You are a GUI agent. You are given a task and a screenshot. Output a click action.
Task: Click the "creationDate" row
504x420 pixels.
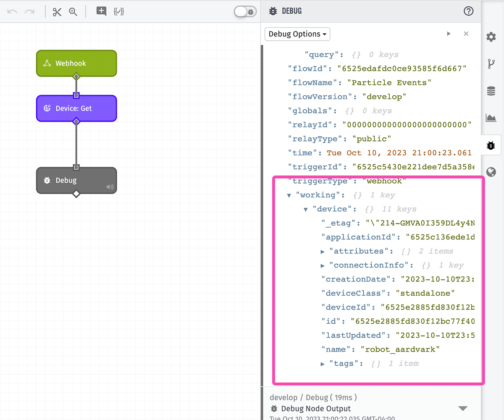click(398, 279)
